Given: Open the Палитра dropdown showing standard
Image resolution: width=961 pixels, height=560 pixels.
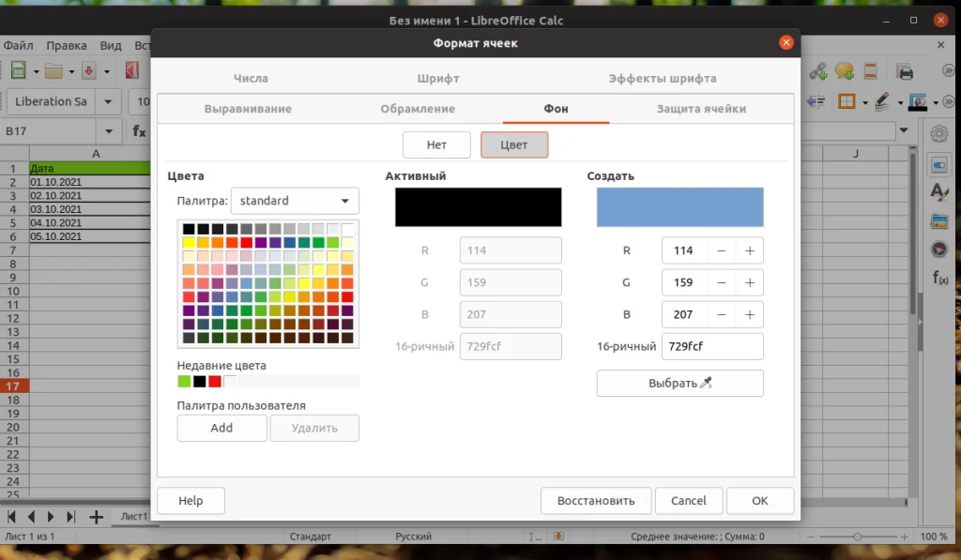Looking at the screenshot, I should tap(295, 201).
